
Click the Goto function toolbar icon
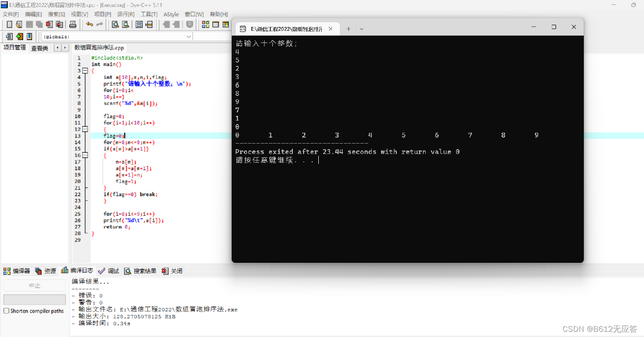pos(139,24)
